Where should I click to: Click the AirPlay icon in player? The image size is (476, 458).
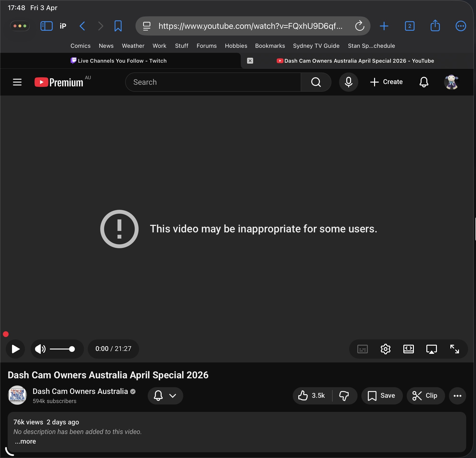(x=431, y=349)
